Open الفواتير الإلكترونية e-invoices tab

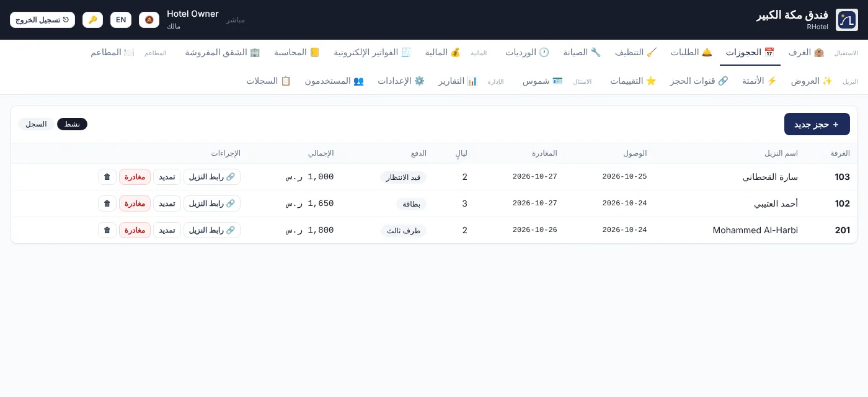[x=372, y=53]
